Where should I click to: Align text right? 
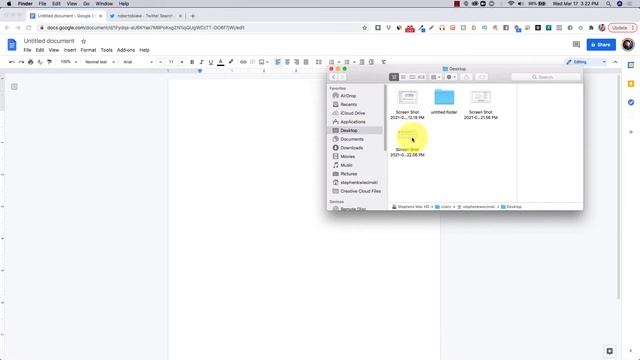297,62
